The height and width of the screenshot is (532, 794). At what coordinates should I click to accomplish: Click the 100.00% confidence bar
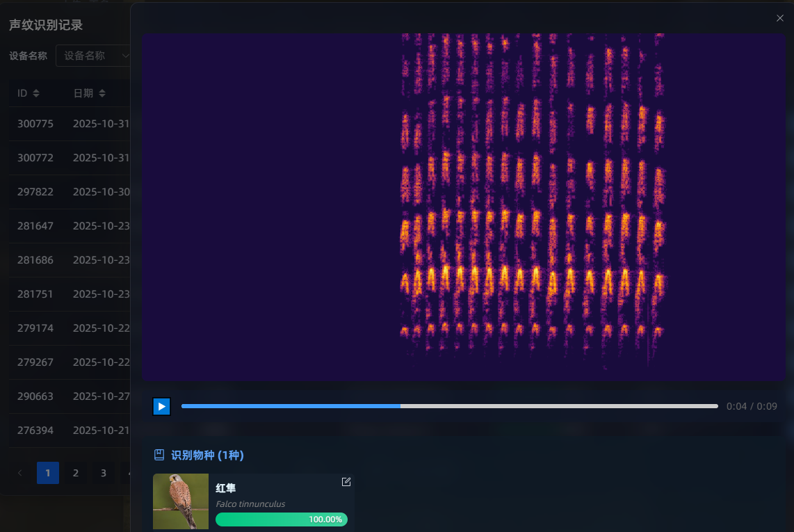click(x=281, y=519)
